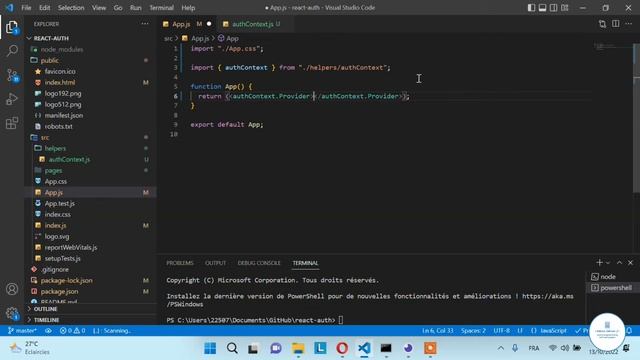Open the Go menu
Viewport: 640px width, 360px height.
[118, 8]
